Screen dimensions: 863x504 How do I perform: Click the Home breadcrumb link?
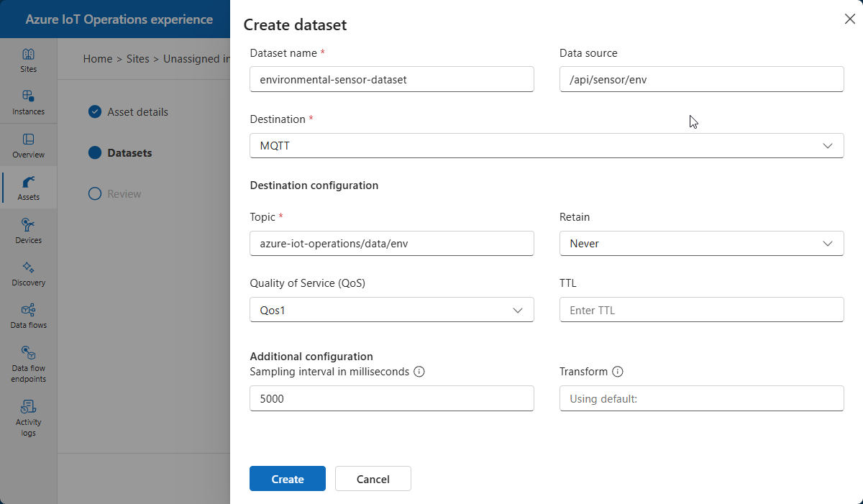tap(97, 59)
